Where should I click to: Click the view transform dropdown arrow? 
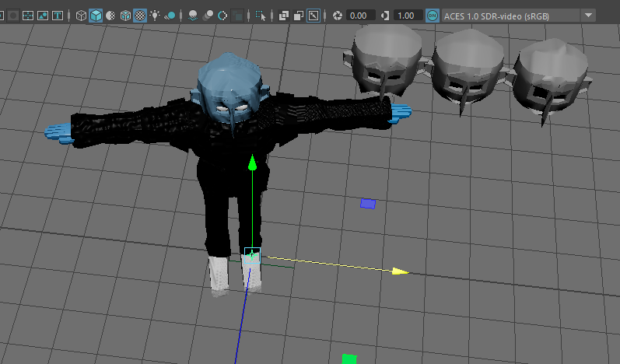(x=588, y=16)
